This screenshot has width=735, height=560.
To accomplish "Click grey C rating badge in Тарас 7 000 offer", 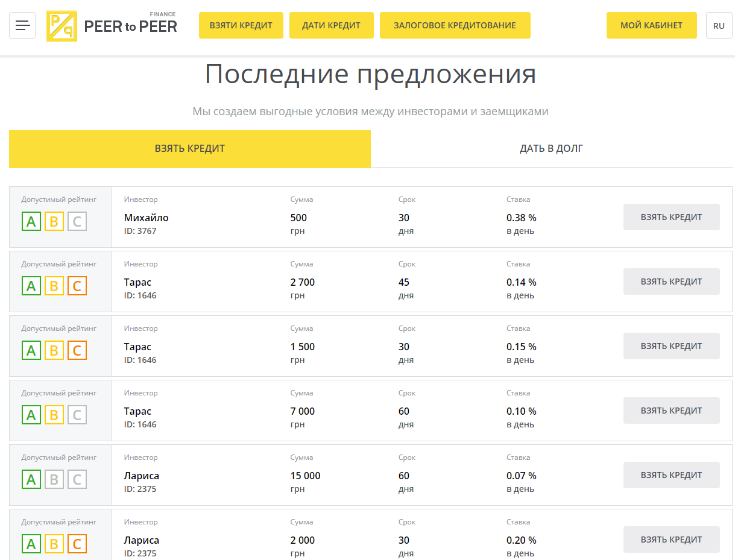I will click(x=77, y=415).
